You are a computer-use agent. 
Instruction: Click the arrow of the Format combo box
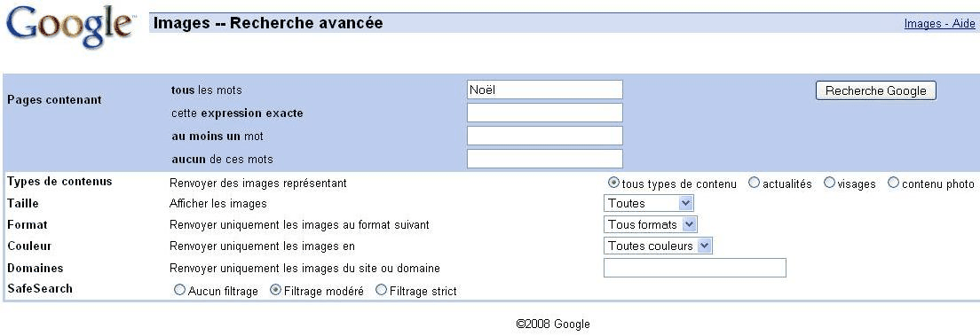(689, 224)
